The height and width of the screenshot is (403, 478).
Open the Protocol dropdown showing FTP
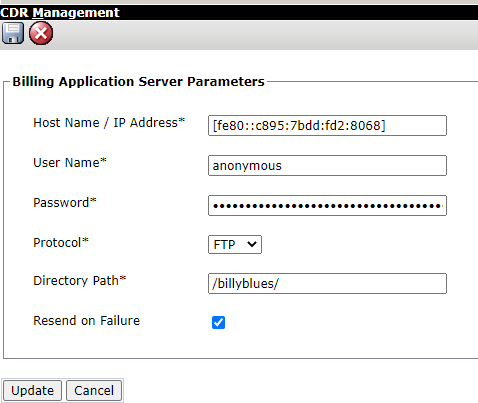[x=235, y=244]
